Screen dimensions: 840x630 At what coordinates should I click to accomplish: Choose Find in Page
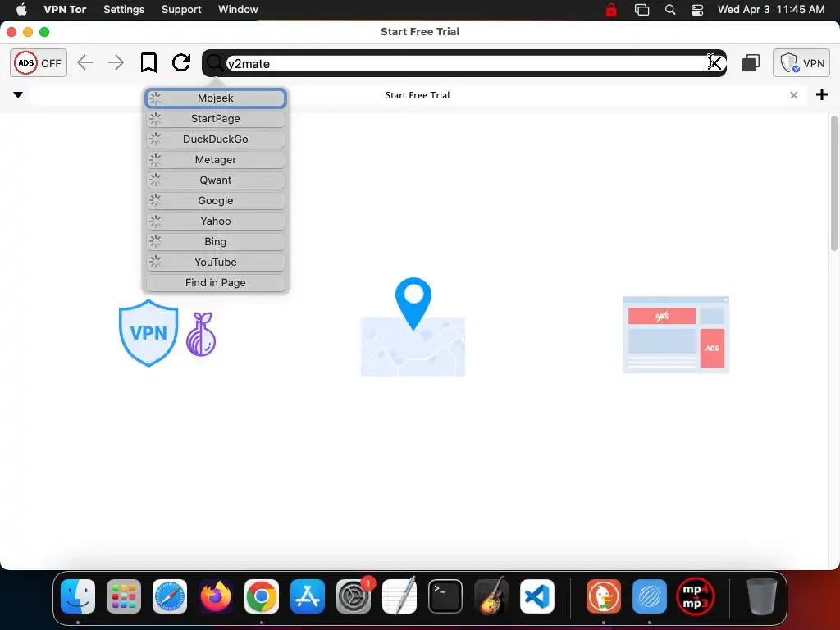(216, 282)
